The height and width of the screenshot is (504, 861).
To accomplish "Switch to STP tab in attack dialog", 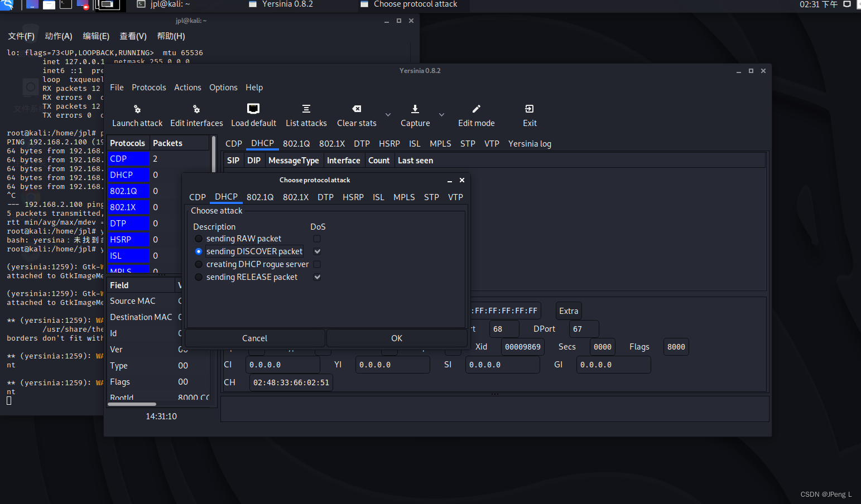I will (x=431, y=197).
